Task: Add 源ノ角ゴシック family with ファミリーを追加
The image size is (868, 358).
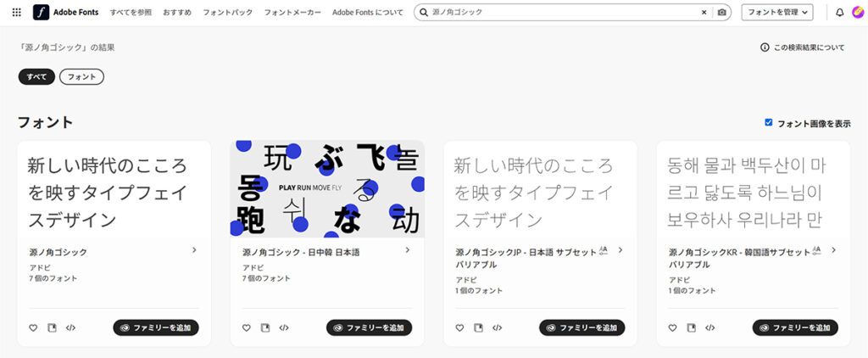Action: [x=156, y=328]
